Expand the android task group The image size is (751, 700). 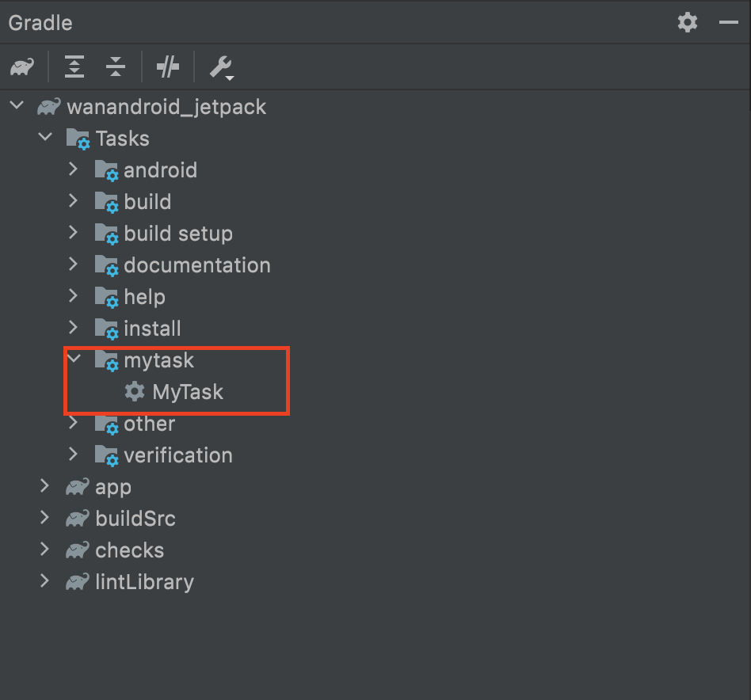(74, 170)
